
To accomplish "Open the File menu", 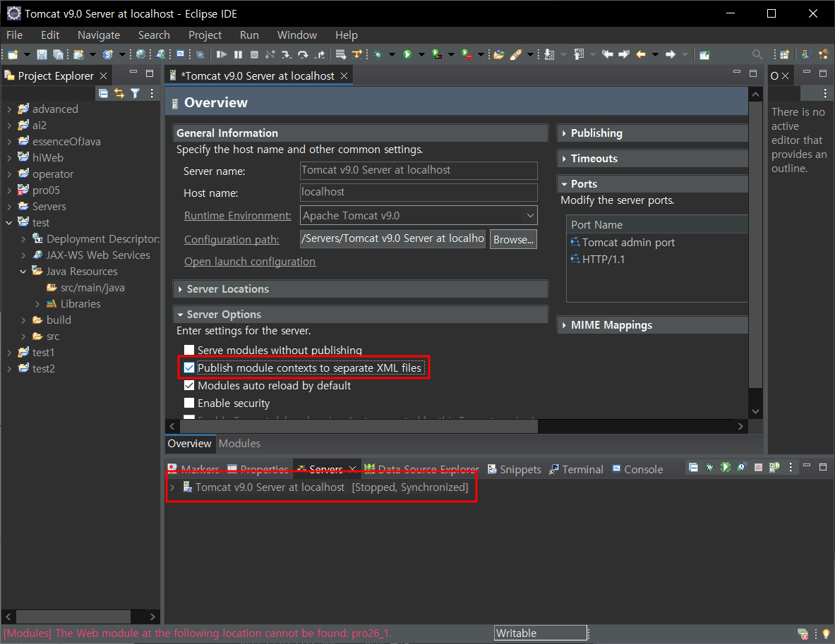I will tap(14, 35).
